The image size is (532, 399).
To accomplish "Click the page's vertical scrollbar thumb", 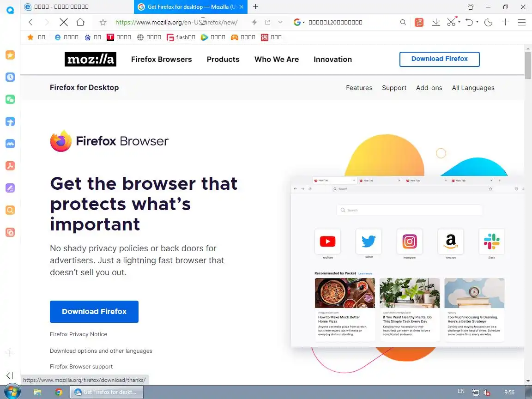I will [528, 66].
